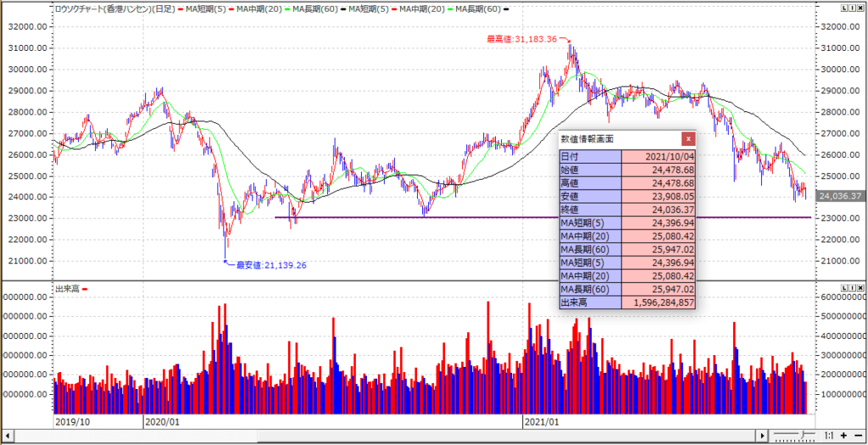Viewport: 868px width, 445px height.
Task: Click the purple horizontal support line
Action: (424, 218)
